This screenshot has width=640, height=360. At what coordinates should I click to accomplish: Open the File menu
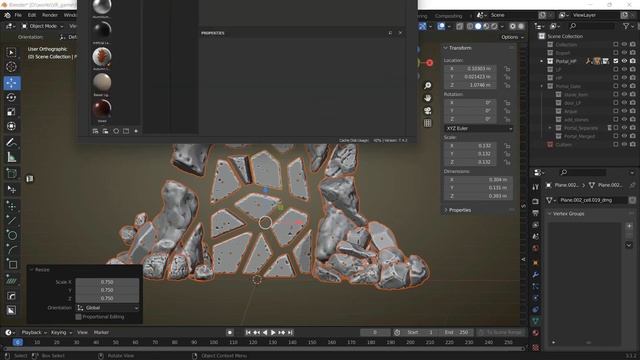pos(18,15)
